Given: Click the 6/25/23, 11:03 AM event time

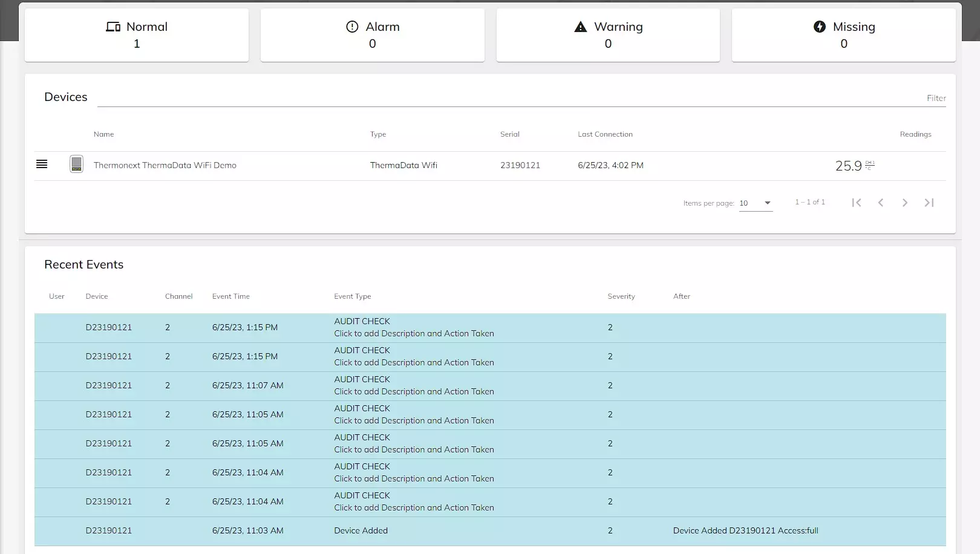Looking at the screenshot, I should [x=247, y=530].
